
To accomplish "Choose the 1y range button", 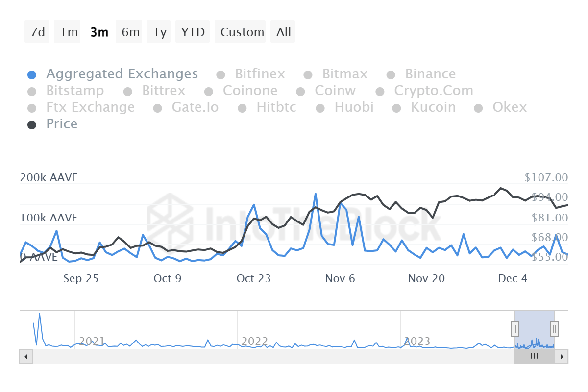I will pyautogui.click(x=160, y=32).
